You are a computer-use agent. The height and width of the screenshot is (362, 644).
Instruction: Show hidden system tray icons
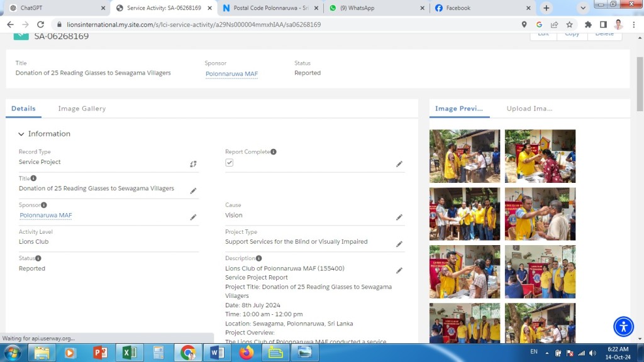(547, 353)
